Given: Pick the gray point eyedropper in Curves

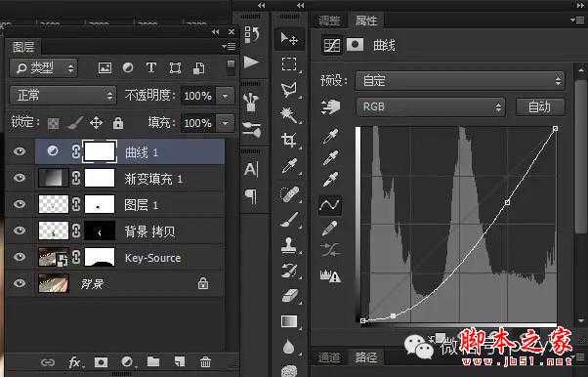Looking at the screenshot, I should tap(330, 158).
